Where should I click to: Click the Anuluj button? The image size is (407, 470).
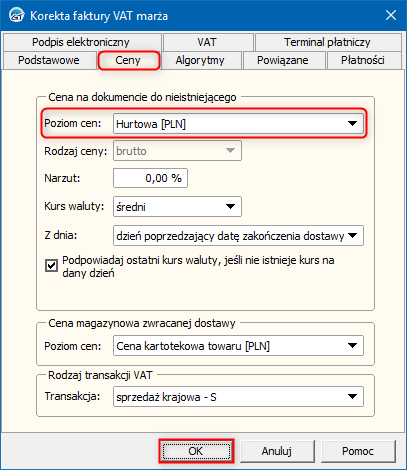pyautogui.click(x=277, y=451)
